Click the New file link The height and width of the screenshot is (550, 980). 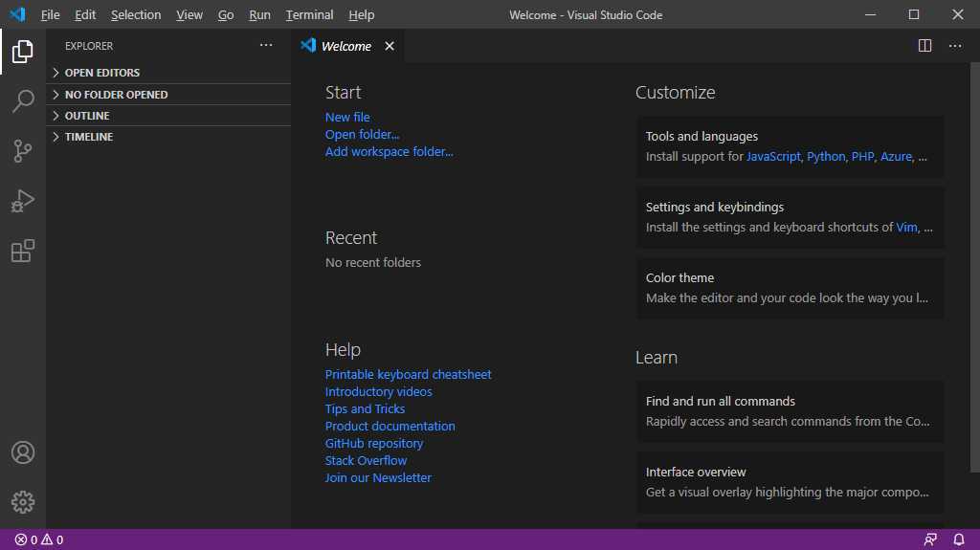(346, 117)
